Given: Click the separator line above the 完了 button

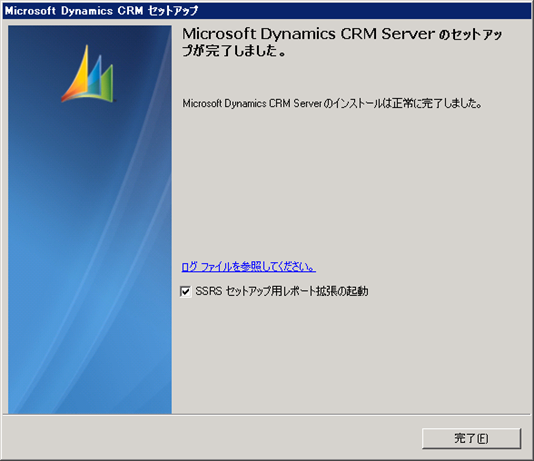Looking at the screenshot, I should (267, 415).
